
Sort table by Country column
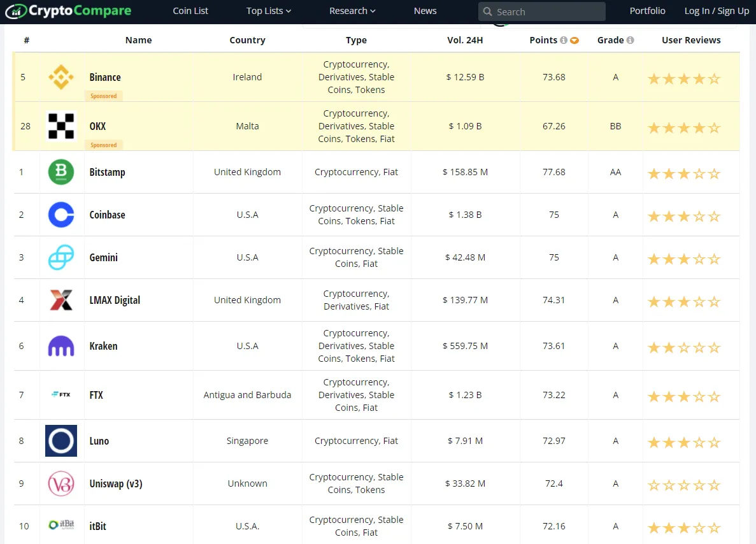(x=247, y=40)
